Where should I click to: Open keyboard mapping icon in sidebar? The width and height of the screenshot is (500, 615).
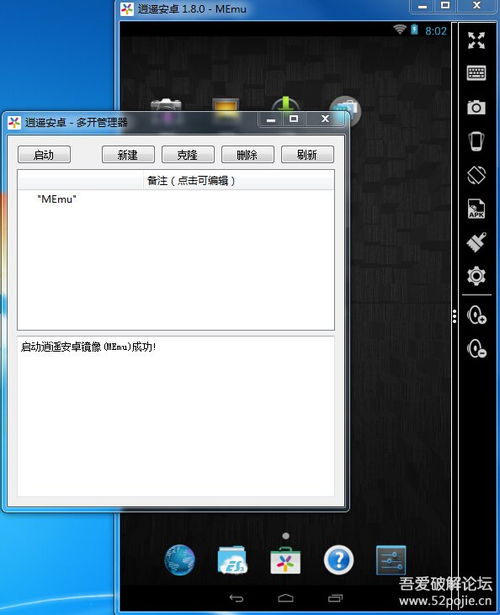(476, 73)
